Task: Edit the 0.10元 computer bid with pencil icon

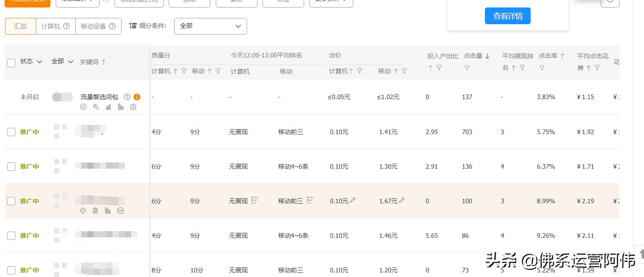Action: [352, 200]
